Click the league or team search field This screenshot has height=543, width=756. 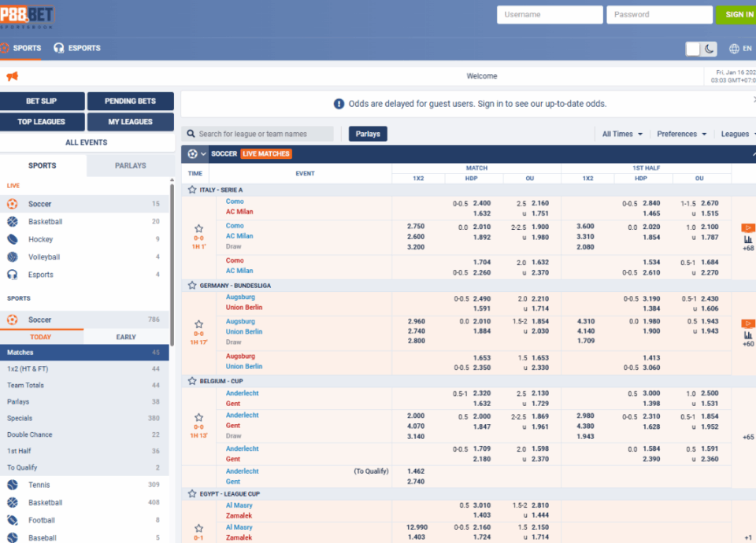pos(260,134)
